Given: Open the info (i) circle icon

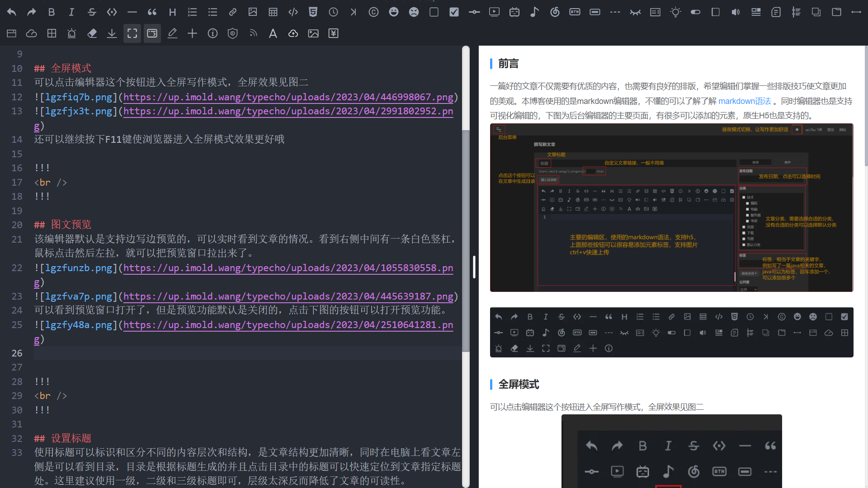Looking at the screenshot, I should [x=212, y=33].
